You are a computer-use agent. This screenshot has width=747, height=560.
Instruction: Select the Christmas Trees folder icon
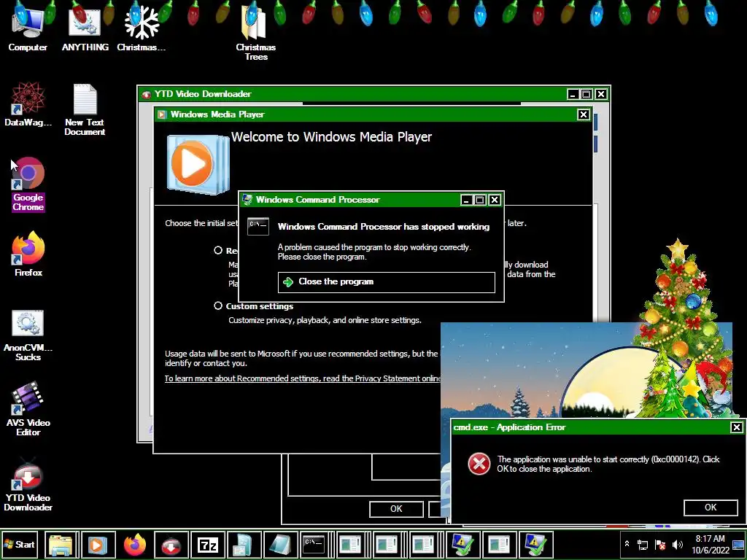(x=256, y=34)
